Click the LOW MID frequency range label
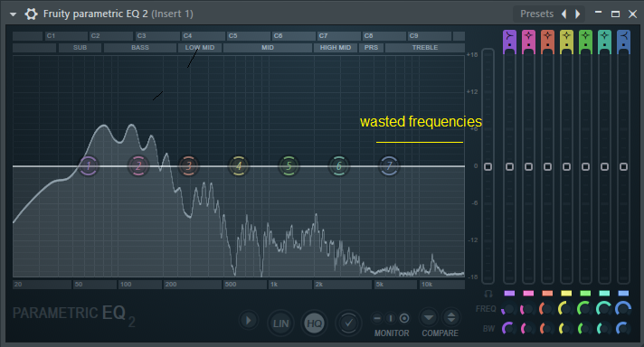This screenshot has height=347, width=644. tap(200, 48)
